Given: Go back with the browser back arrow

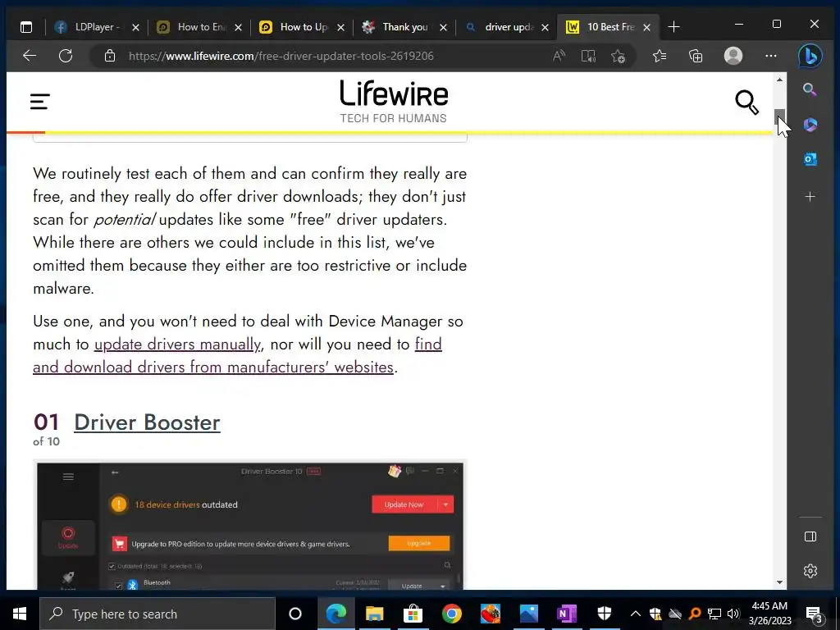Looking at the screenshot, I should 30,56.
